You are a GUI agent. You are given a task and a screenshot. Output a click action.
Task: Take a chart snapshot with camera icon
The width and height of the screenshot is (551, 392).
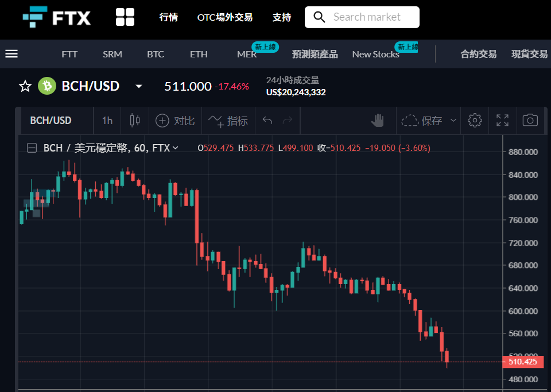click(x=530, y=121)
